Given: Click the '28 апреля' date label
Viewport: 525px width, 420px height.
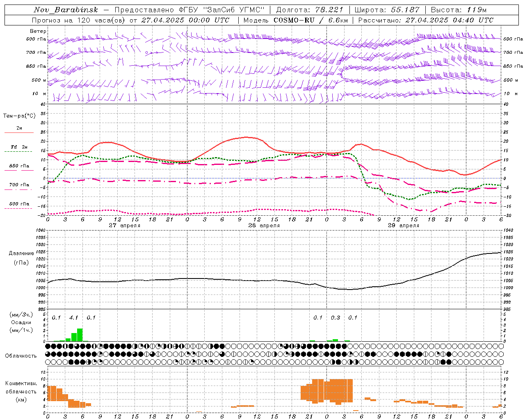Looking at the screenshot, I should coord(264,225).
